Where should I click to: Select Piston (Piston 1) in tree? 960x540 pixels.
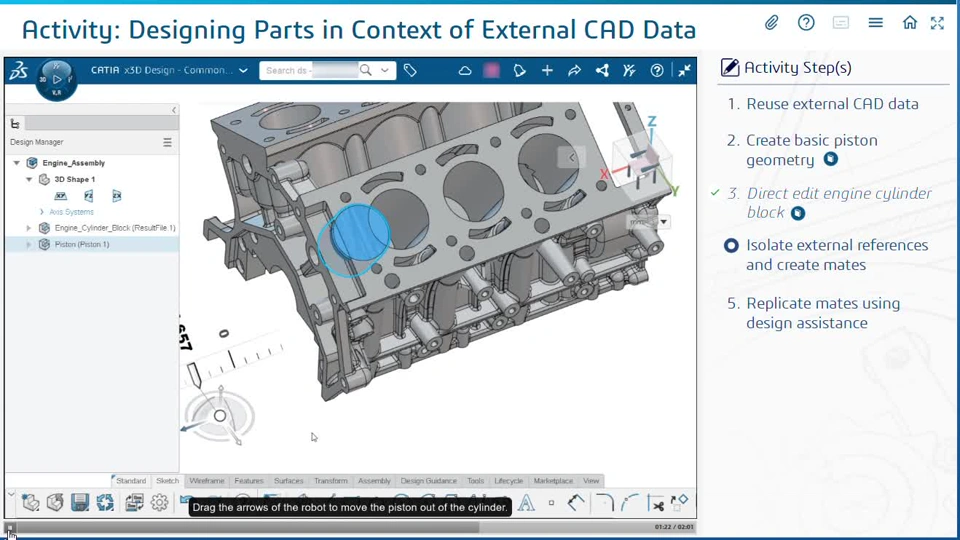[x=82, y=244]
